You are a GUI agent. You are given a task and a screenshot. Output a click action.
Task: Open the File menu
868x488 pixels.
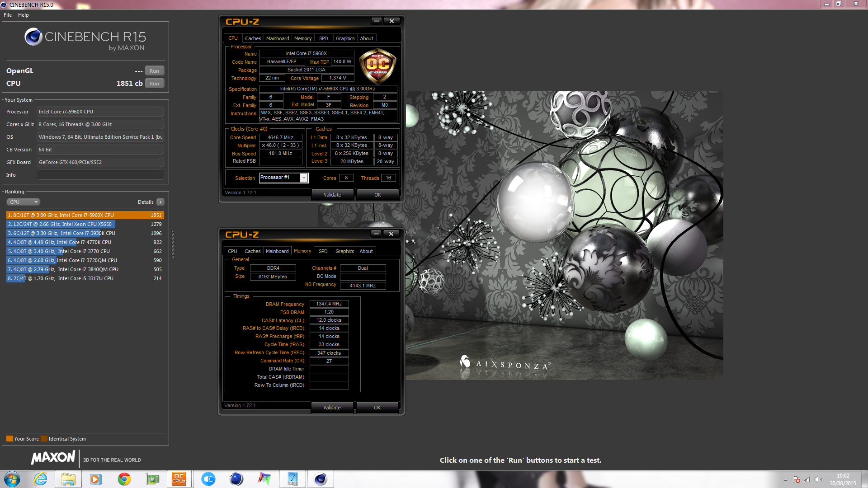8,15
